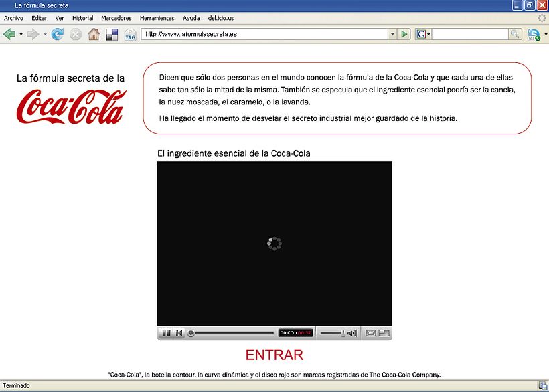Click the rightmost video player corner icon
The height and width of the screenshot is (392, 549).
[384, 333]
